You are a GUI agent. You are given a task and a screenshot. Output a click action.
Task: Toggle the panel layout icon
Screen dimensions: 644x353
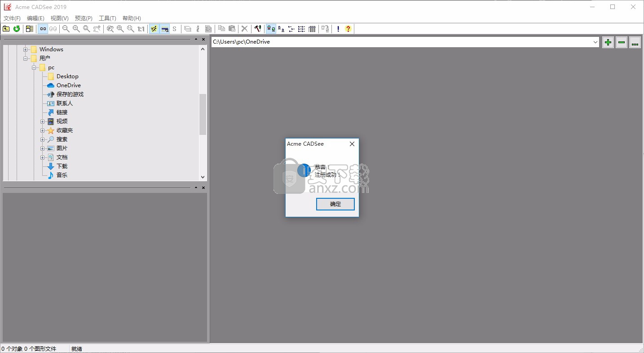point(29,29)
